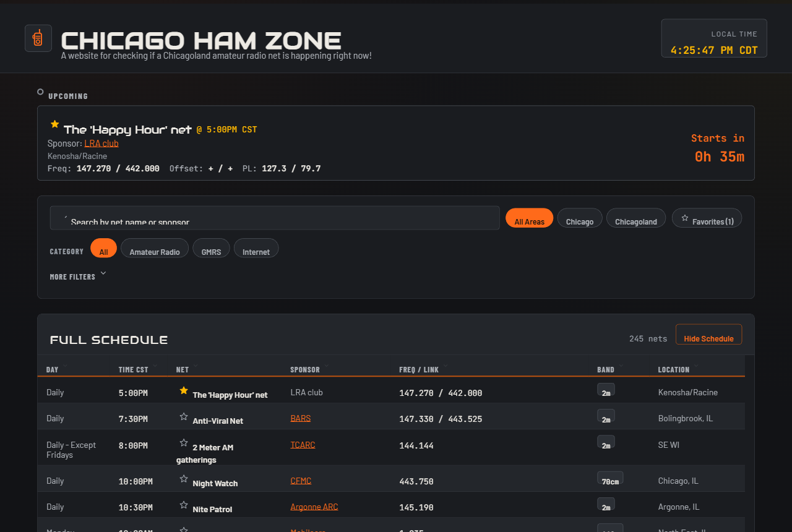792x532 pixels.
Task: Add Nite Patrol to favorites
Action: 183,505
